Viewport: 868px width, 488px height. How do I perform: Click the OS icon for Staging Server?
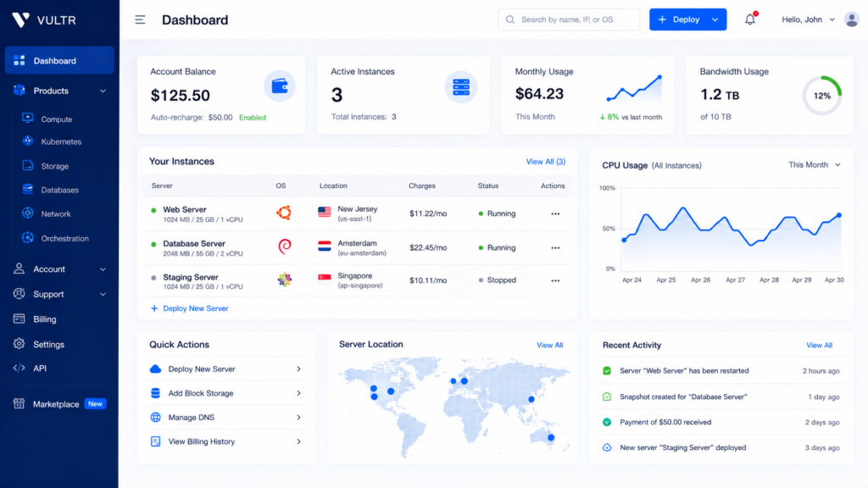285,280
